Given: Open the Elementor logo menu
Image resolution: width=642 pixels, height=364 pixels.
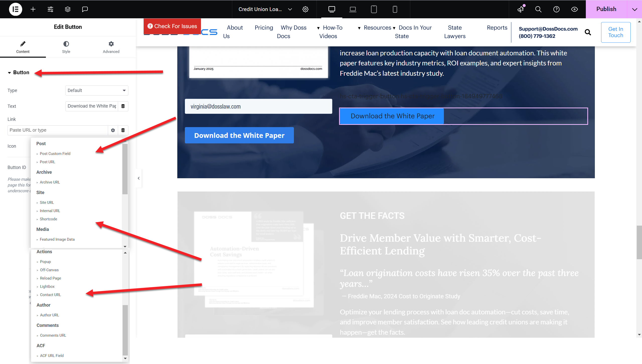Looking at the screenshot, I should coord(16,9).
